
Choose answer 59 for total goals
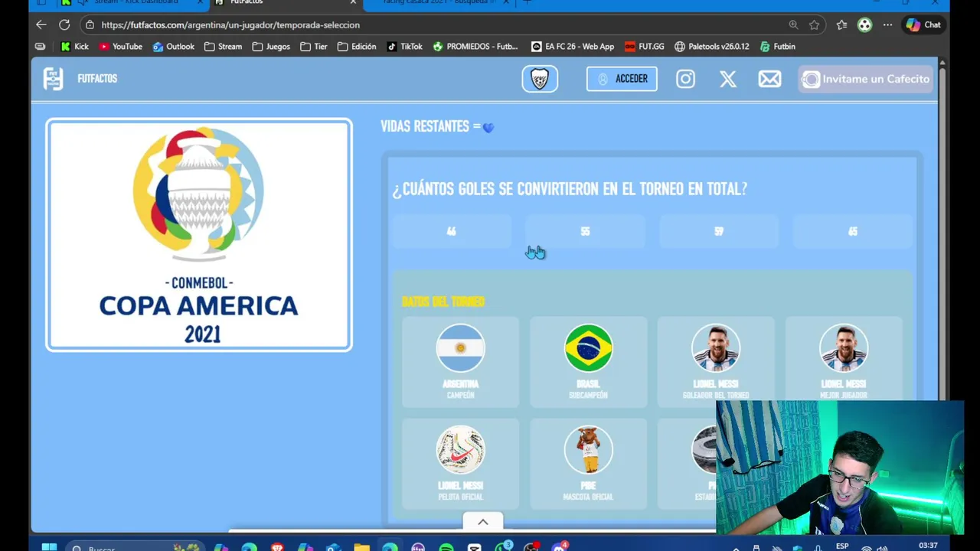[719, 231]
